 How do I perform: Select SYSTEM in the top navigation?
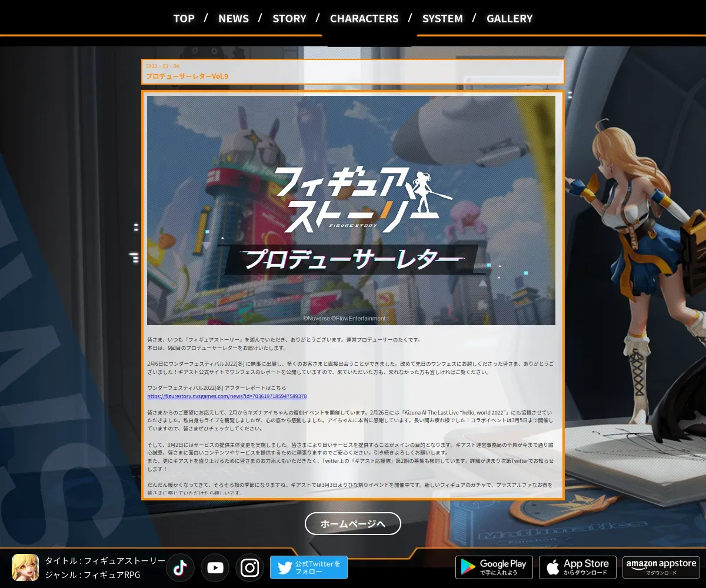pyautogui.click(x=442, y=18)
